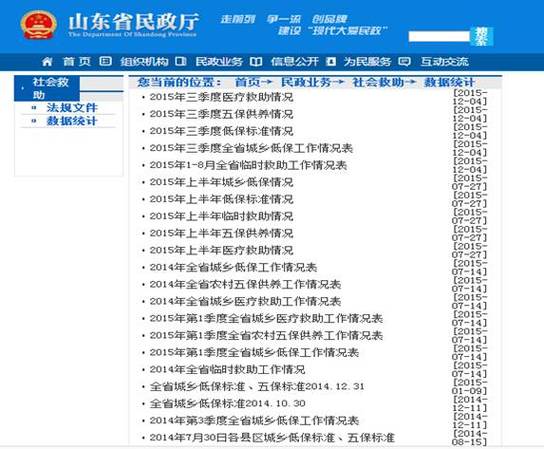Click 民政业务 in the breadcrumb
Image resolution: width=544 pixels, height=449 pixels.
tap(306, 82)
